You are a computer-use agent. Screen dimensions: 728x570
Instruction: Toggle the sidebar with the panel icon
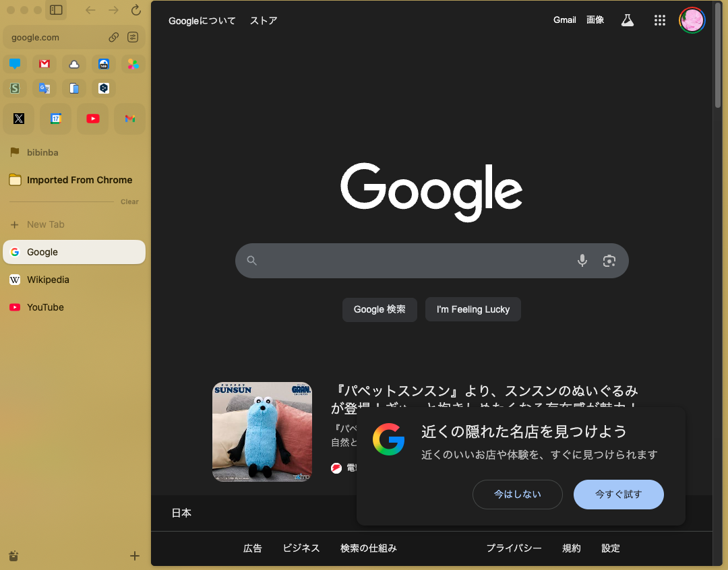coord(56,9)
